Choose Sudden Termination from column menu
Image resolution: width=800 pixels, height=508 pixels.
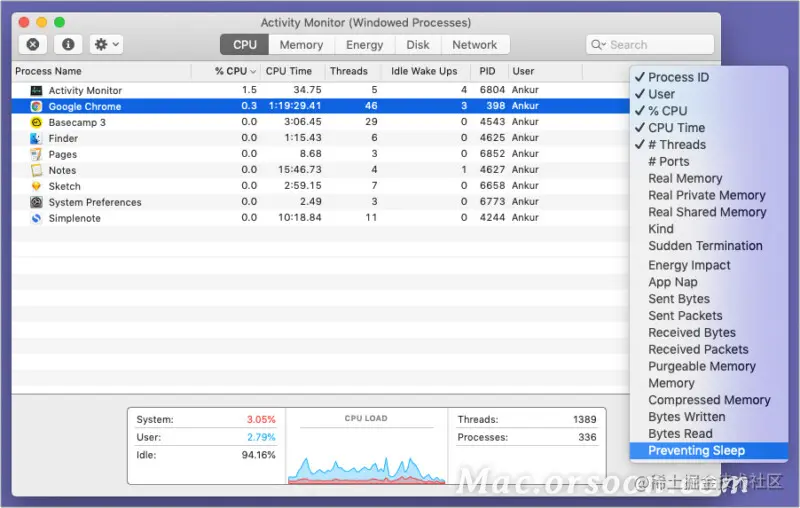click(x=709, y=245)
